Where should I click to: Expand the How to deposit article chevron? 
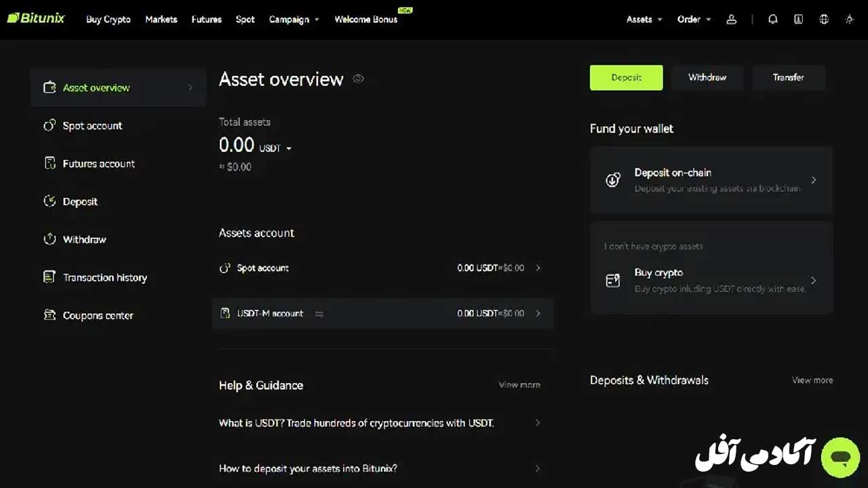pyautogui.click(x=538, y=468)
